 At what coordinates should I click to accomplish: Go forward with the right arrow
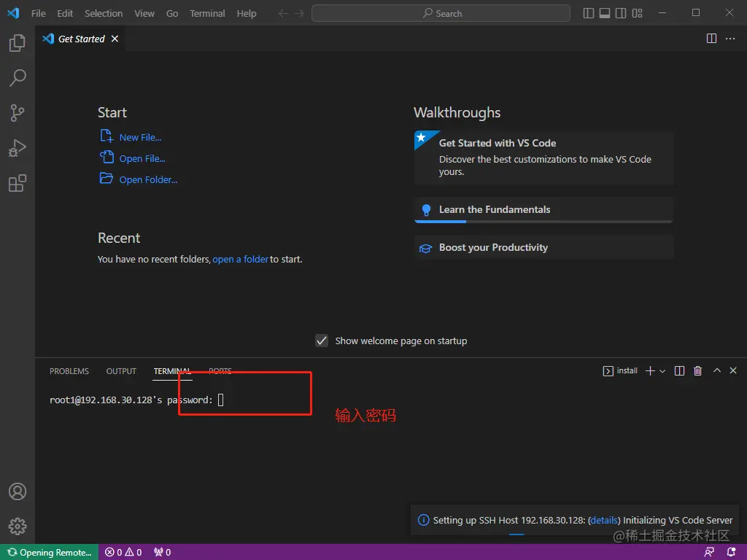tap(299, 13)
